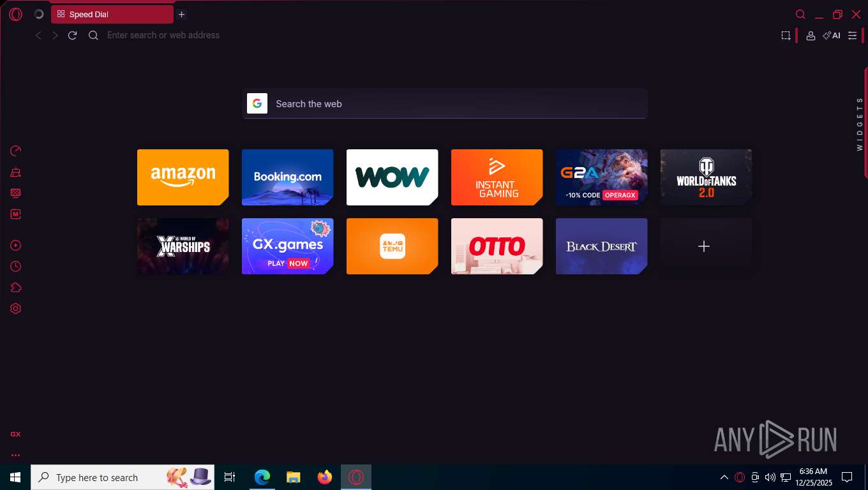The width and height of the screenshot is (868, 490).
Task: Click the taskbar 'Type here to search' box
Action: coord(123,477)
